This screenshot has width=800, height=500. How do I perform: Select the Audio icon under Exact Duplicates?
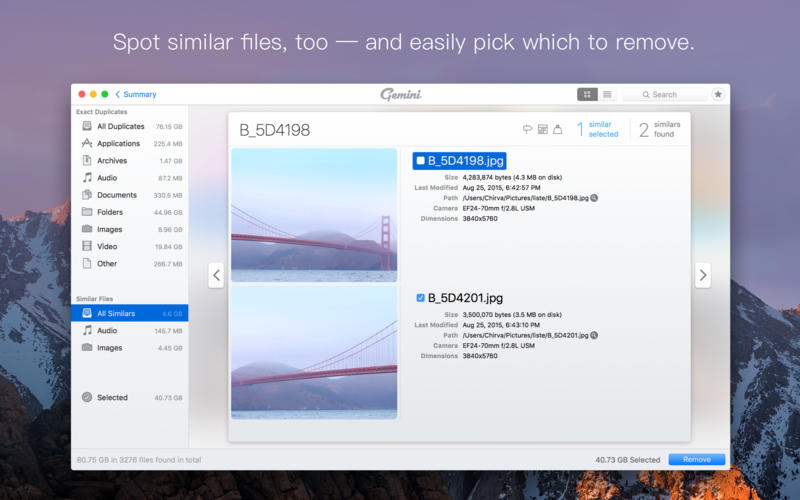(x=87, y=178)
